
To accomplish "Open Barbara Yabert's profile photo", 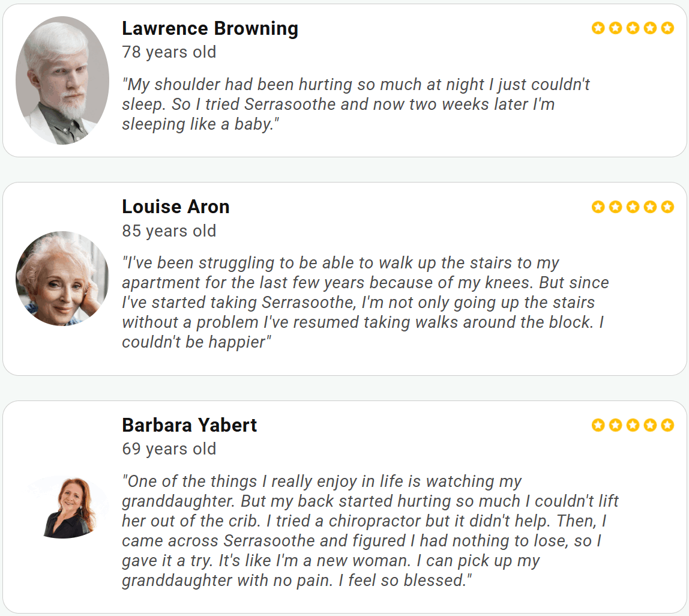I will click(68, 507).
